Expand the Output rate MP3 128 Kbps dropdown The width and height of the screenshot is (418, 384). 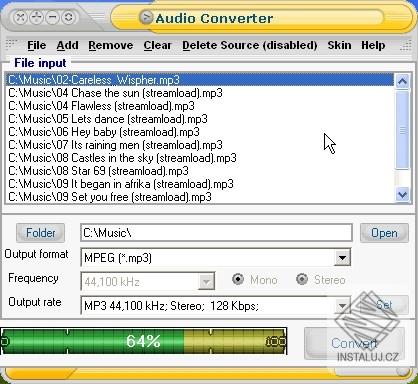point(342,306)
